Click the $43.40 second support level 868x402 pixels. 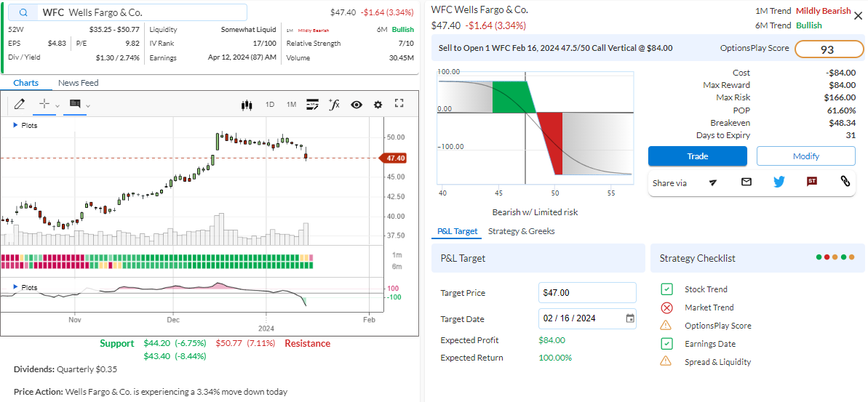(x=156, y=356)
